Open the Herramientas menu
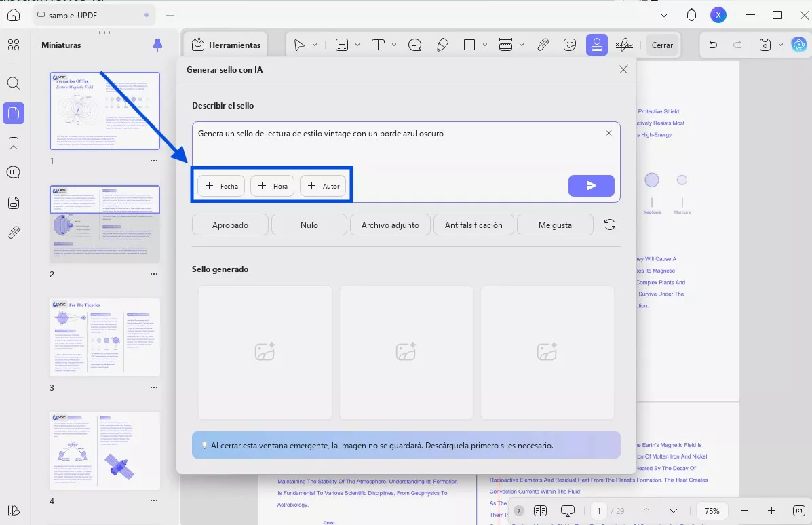The image size is (812, 525). coord(226,45)
